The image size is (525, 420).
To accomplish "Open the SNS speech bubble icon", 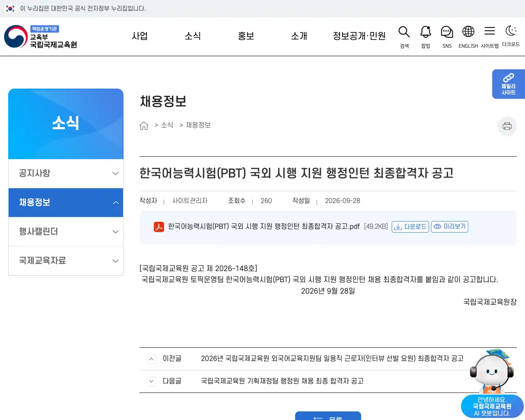I will point(447,37).
